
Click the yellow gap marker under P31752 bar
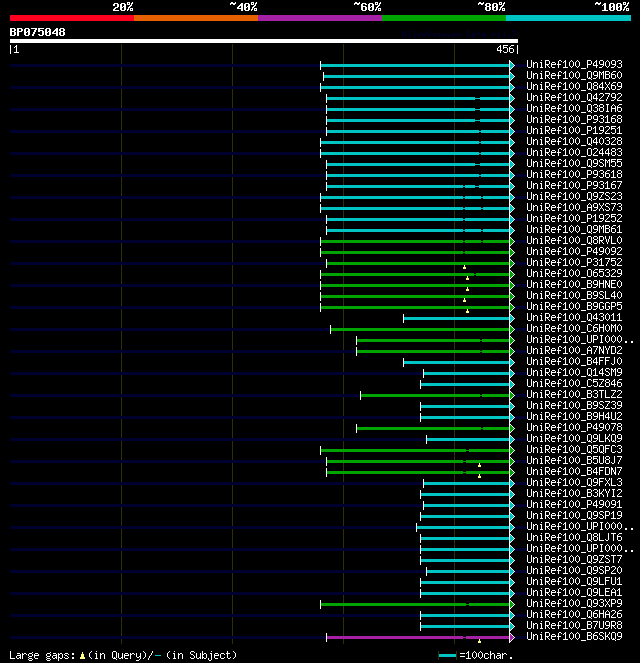click(464, 267)
